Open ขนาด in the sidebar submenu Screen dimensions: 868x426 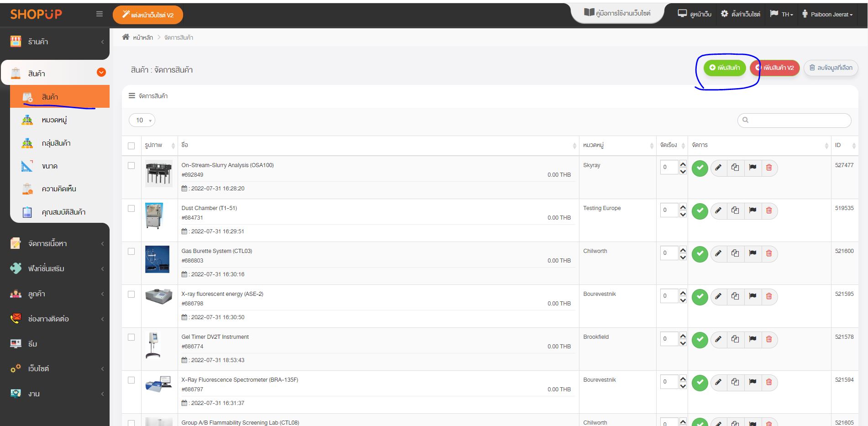60,166
